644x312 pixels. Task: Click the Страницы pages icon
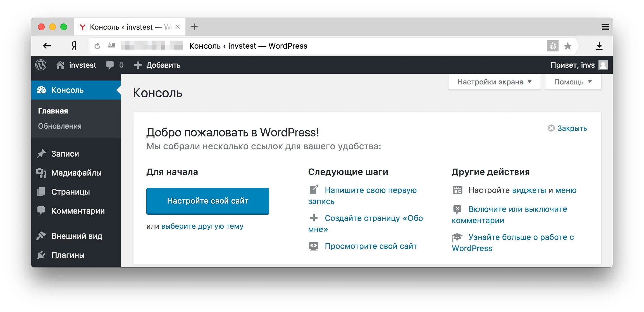pos(41,192)
